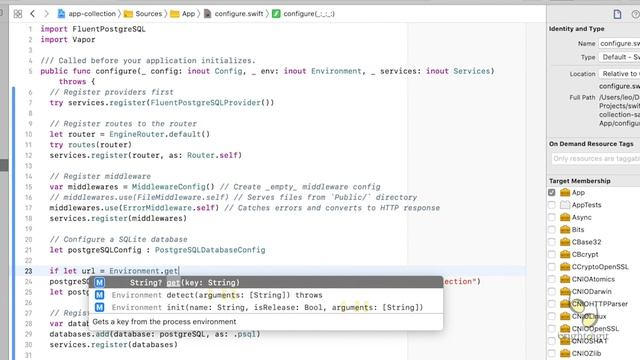Check the AppTests target membership
640x360 pixels.
[x=552, y=205]
